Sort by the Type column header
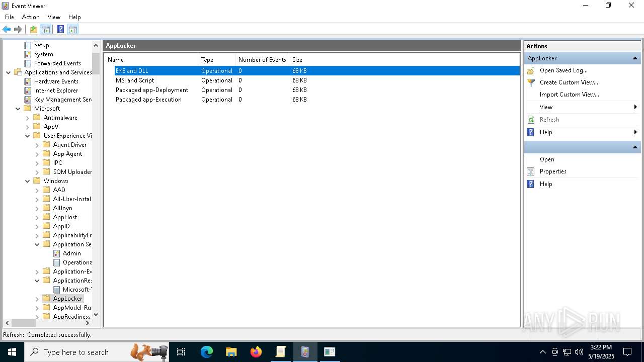 (x=216, y=60)
